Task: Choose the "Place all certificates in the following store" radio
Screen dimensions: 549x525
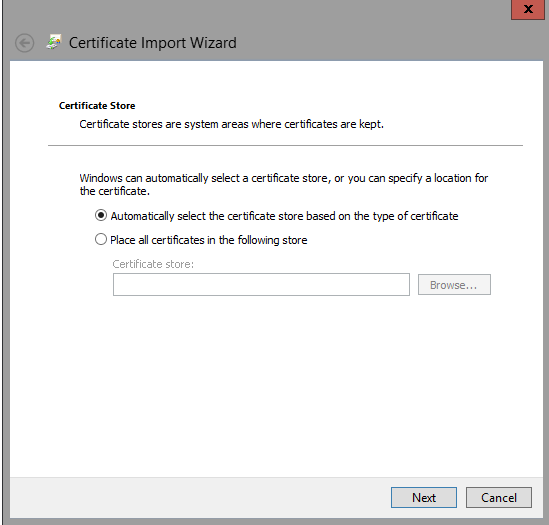Action: [101, 240]
